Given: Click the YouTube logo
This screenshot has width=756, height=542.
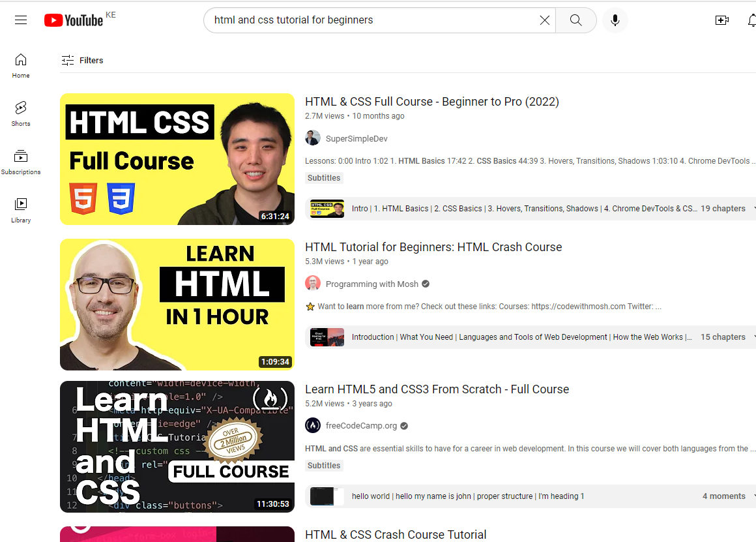Looking at the screenshot, I should click(x=73, y=20).
